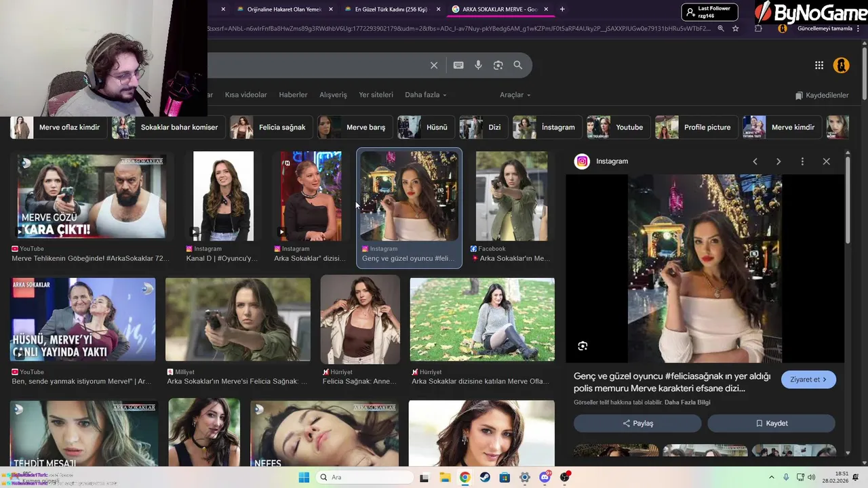Open a new browser tab
This screenshot has width=868, height=488.
point(562,9)
